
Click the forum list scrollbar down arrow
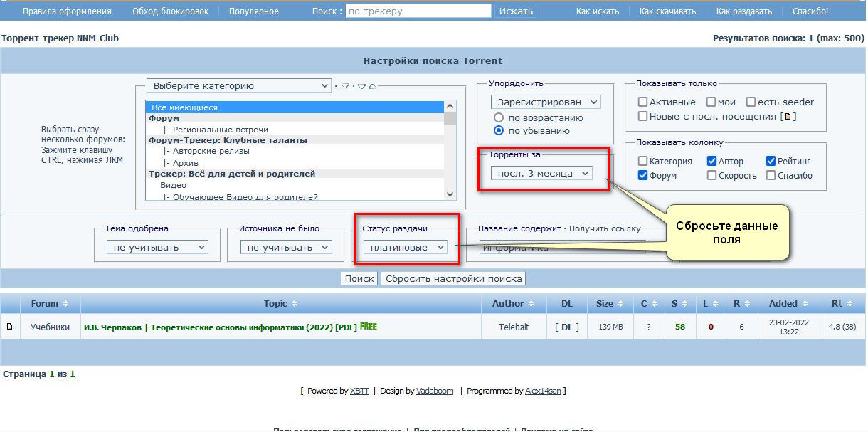point(450,194)
